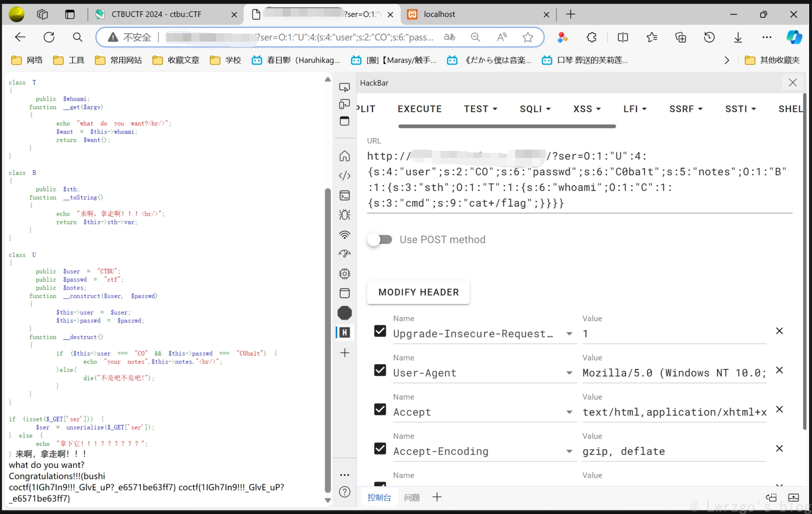Open the 工具 bookmarks folder
This screenshot has height=514, width=812.
(69, 60)
